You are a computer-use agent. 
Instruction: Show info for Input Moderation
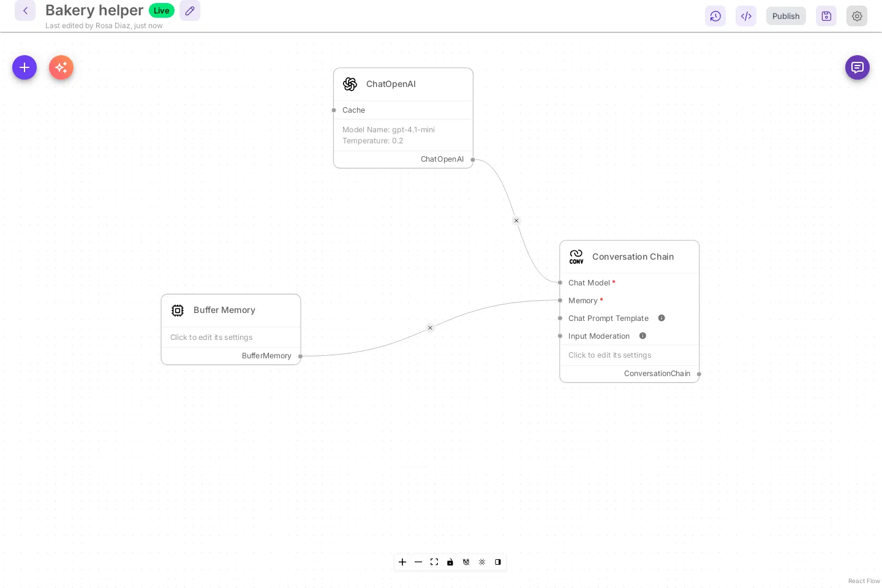[643, 336]
